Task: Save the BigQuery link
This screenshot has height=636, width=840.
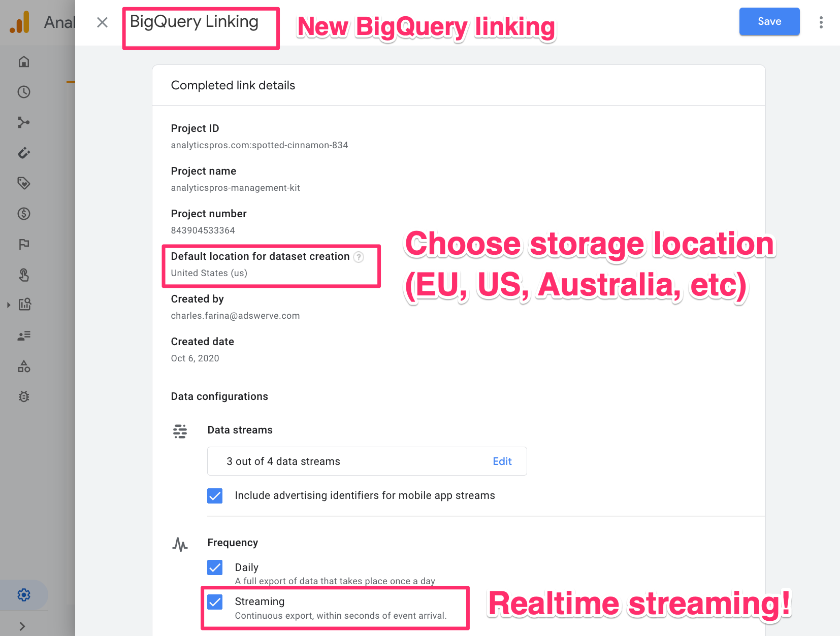Action: click(769, 21)
